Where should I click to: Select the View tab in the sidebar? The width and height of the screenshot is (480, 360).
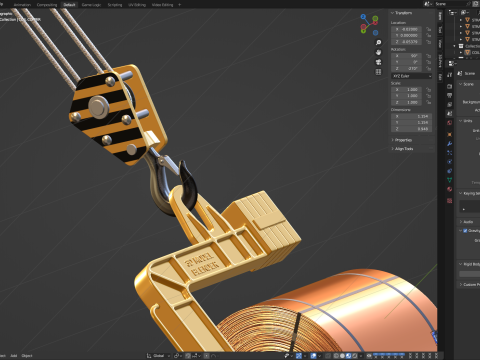click(440, 43)
